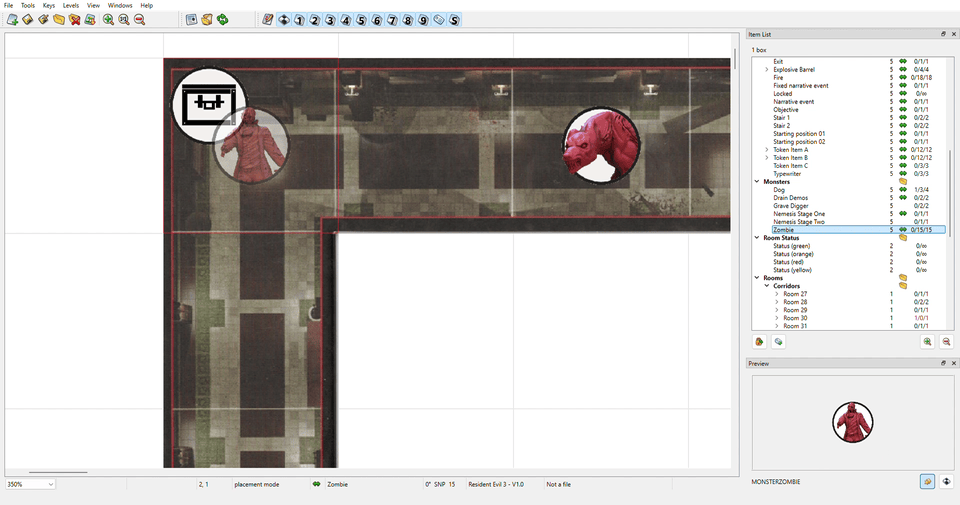This screenshot has width=960, height=505.
Task: Expand the Token Item B node
Action: click(x=767, y=157)
